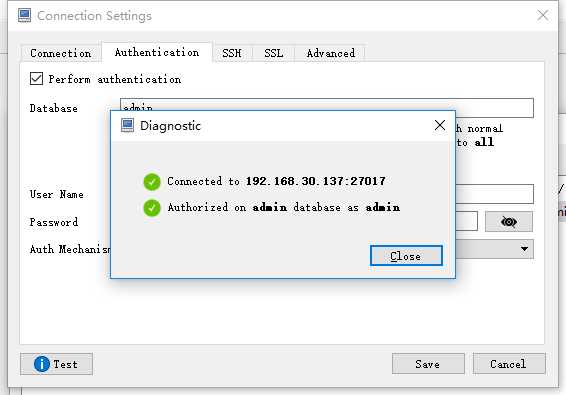Viewport: 566px width, 395px height.
Task: Open the SSH tab
Action: pyautogui.click(x=232, y=53)
